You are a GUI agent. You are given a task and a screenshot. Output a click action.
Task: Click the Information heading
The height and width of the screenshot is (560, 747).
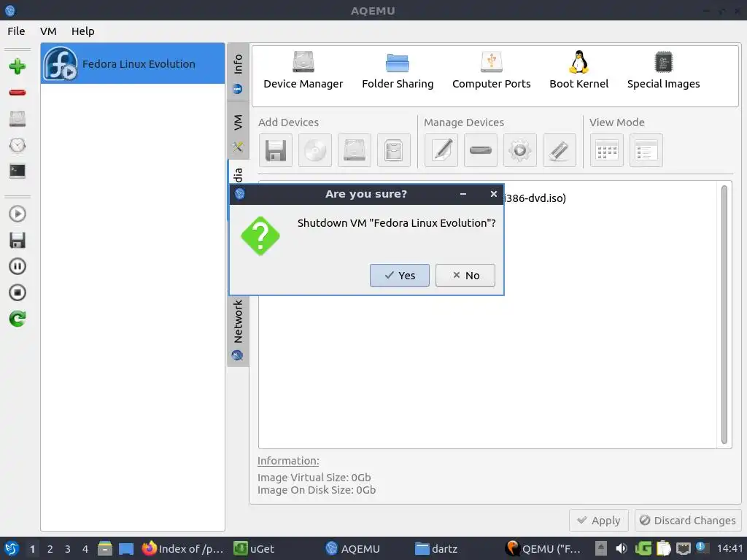288,461
